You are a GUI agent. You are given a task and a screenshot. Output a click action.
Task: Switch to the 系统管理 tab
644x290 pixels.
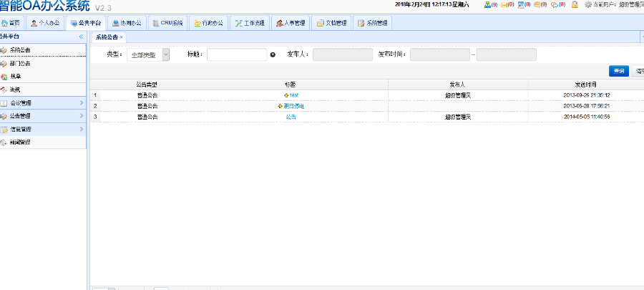pyautogui.click(x=372, y=23)
